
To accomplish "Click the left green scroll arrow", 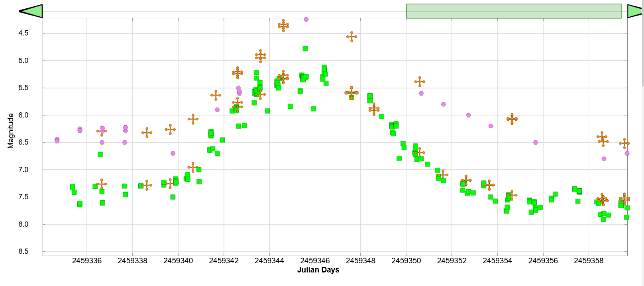I will click(31, 11).
